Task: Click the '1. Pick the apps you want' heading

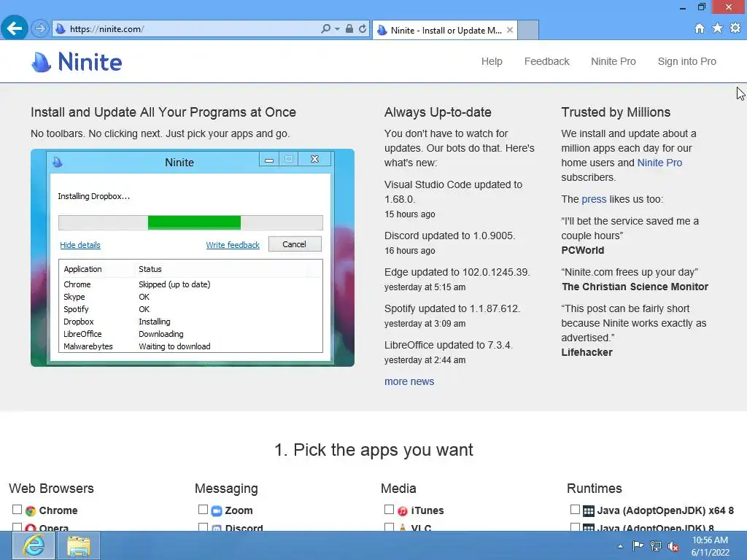Action: (x=373, y=449)
